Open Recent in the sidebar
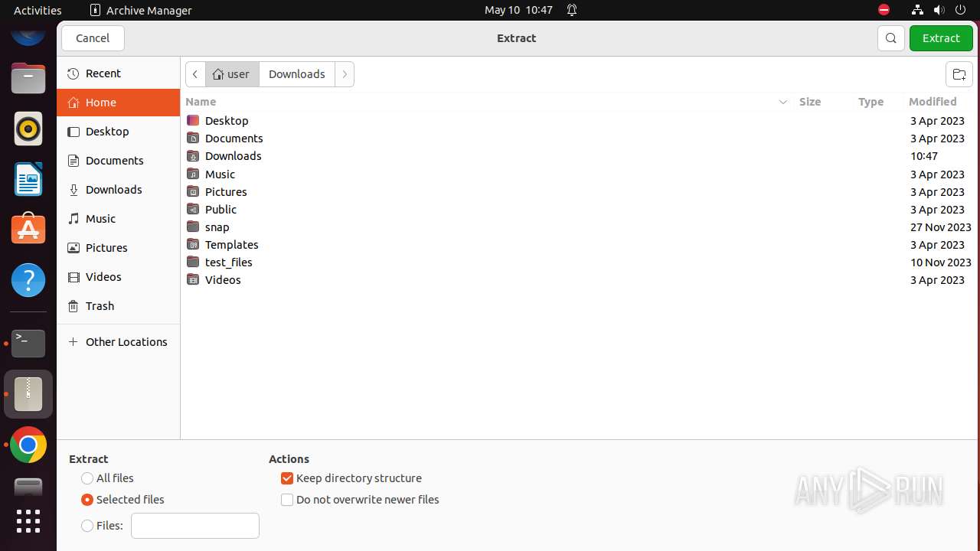980x551 pixels. [118, 73]
